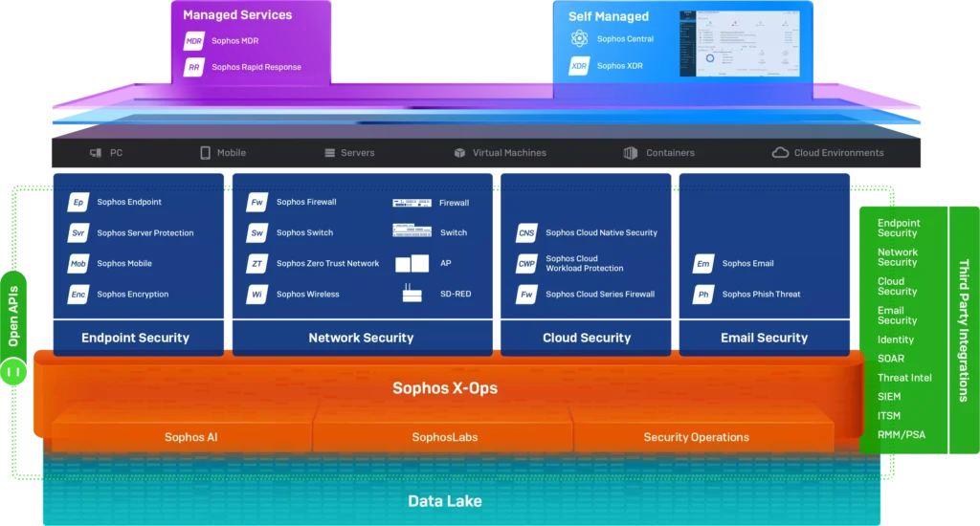Click the MDR icon beside Sophos MDR
Viewport: 980px width, 526px height.
point(193,41)
